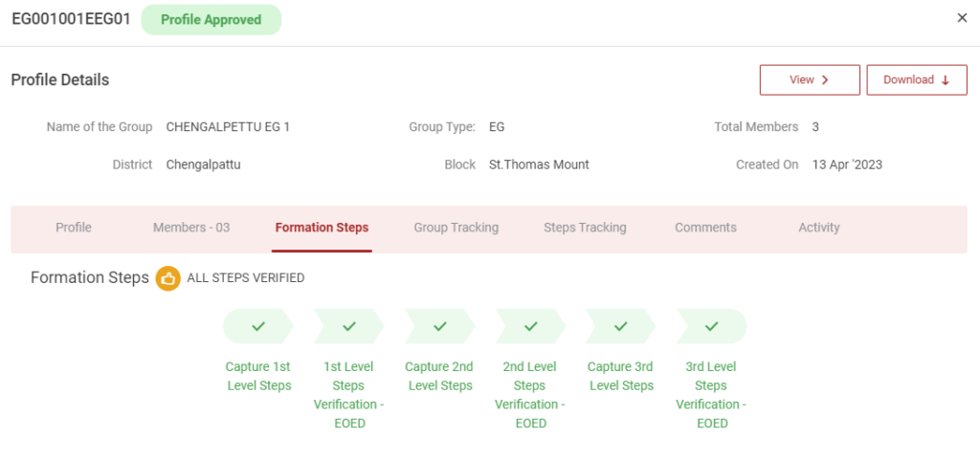The height and width of the screenshot is (460, 980).
Task: Click the orange thumbs-up verified icon
Action: click(x=168, y=278)
